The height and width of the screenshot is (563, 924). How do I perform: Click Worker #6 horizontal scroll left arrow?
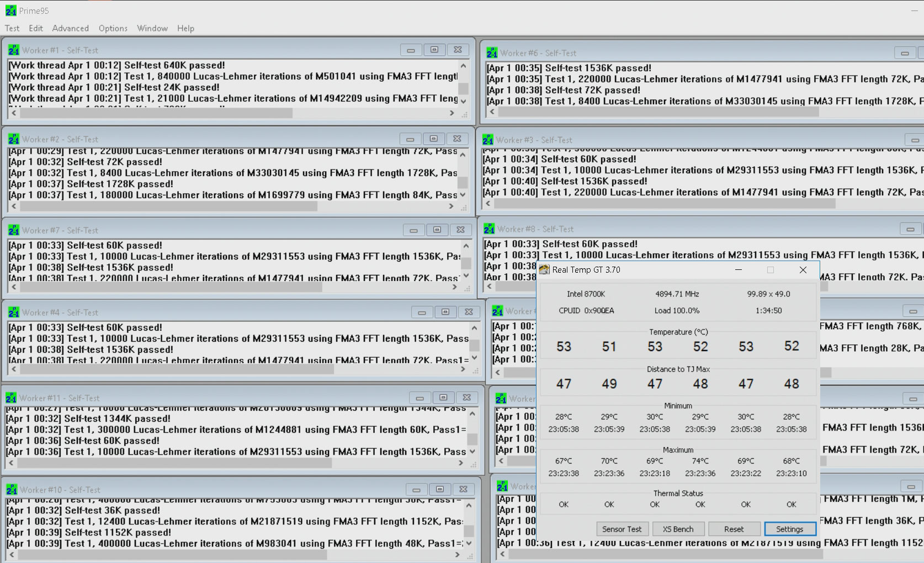pos(492,111)
